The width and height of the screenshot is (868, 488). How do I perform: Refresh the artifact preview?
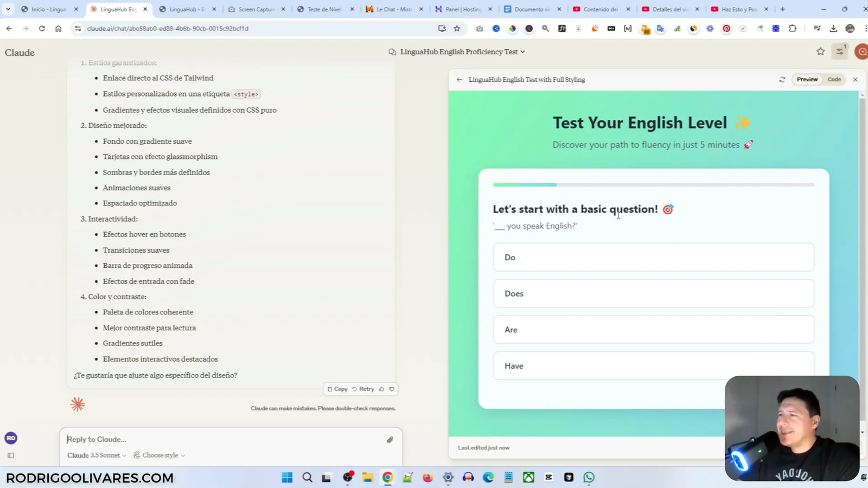click(x=782, y=79)
